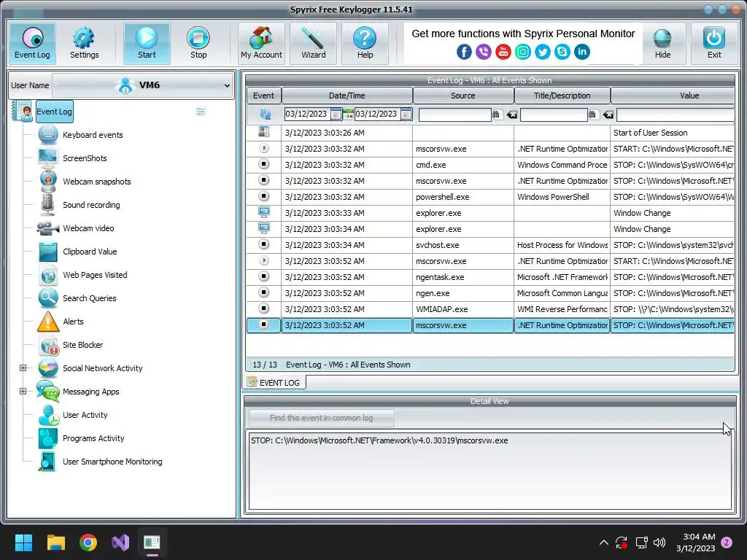Select Event Log tree node
Viewport: 747px width, 560px height.
[54, 112]
